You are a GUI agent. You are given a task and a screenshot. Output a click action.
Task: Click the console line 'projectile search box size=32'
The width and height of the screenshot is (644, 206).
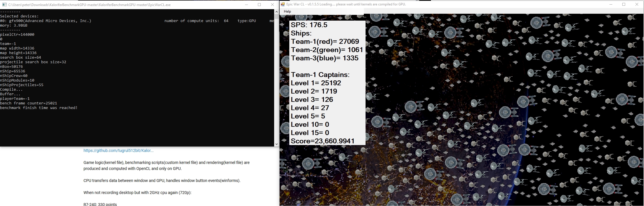33,62
